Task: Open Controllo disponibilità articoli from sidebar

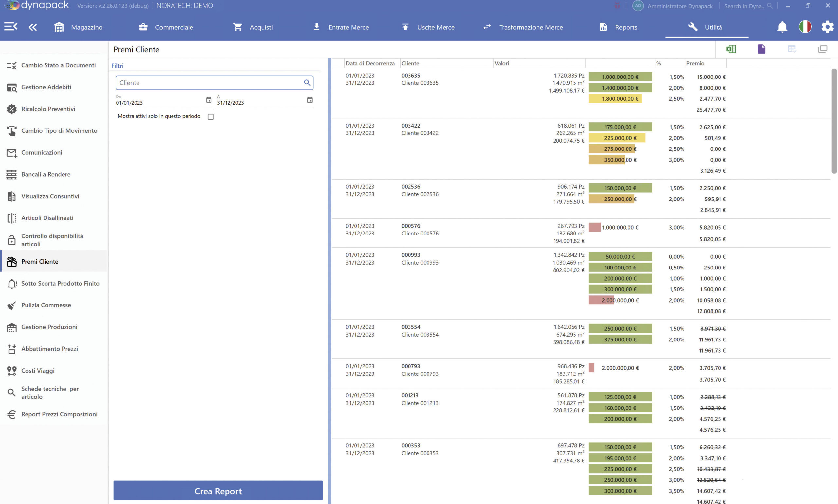Action: [54, 240]
